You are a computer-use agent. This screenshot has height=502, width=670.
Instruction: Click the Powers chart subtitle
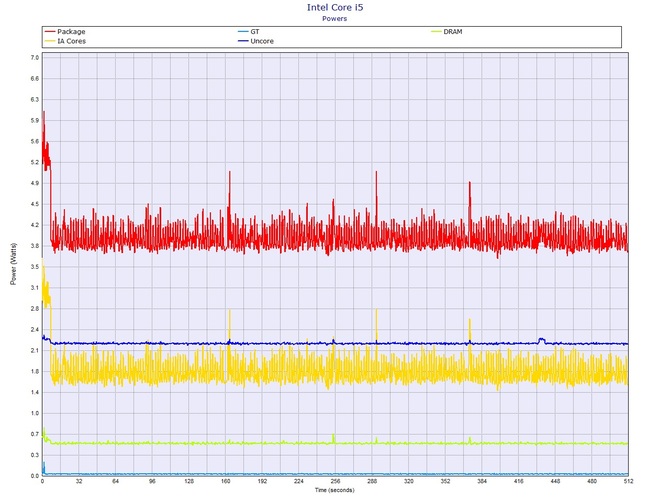(x=335, y=18)
